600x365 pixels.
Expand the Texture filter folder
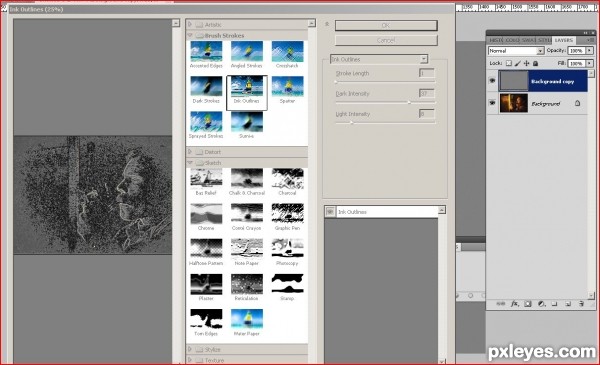(x=190, y=360)
